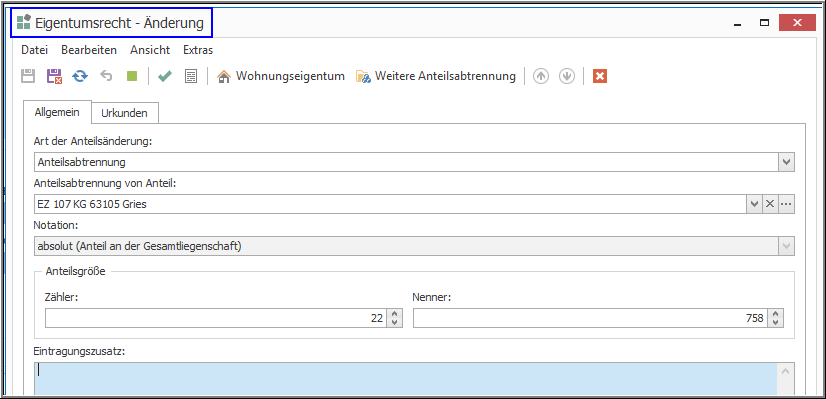This screenshot has width=826, height=399.
Task: Clear the EZ 107 KG 63105 Gries selection
Action: 770,204
